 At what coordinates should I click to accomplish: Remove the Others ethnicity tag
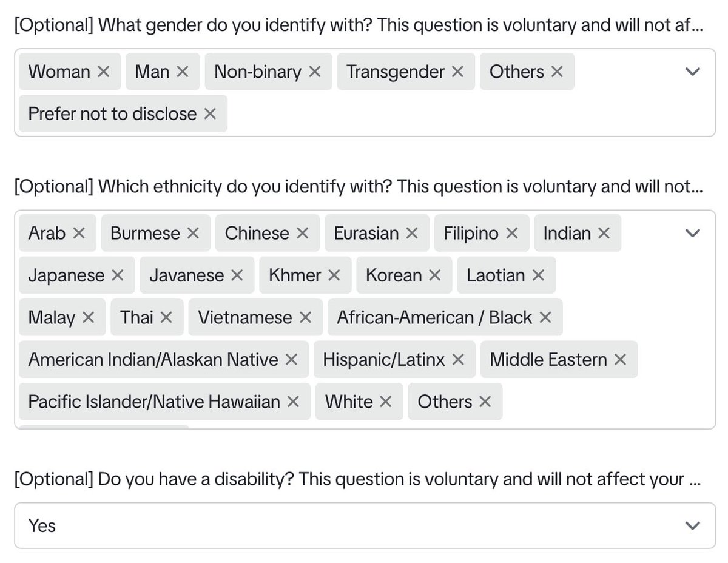pyautogui.click(x=485, y=402)
